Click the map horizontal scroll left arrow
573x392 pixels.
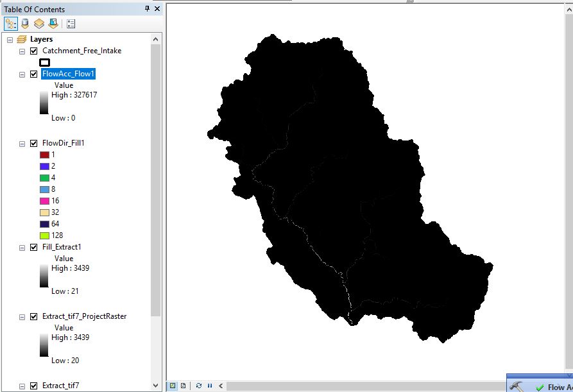click(221, 386)
